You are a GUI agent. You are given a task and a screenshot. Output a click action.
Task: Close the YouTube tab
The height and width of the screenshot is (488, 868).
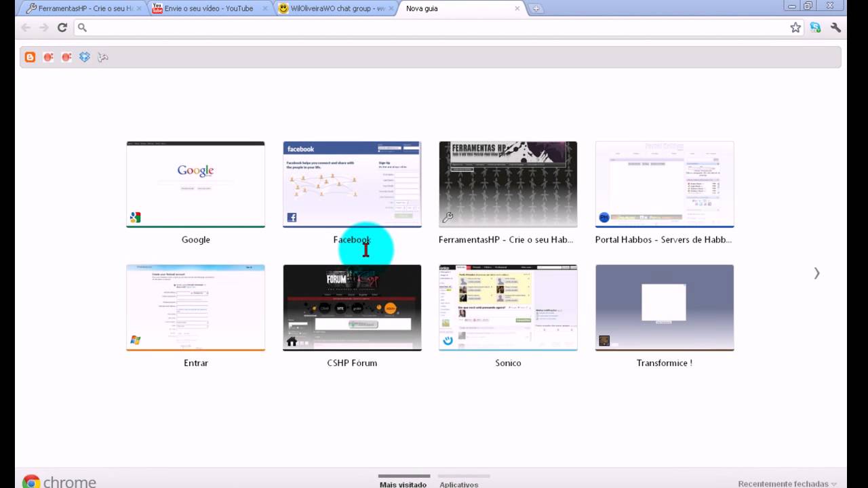265,9
